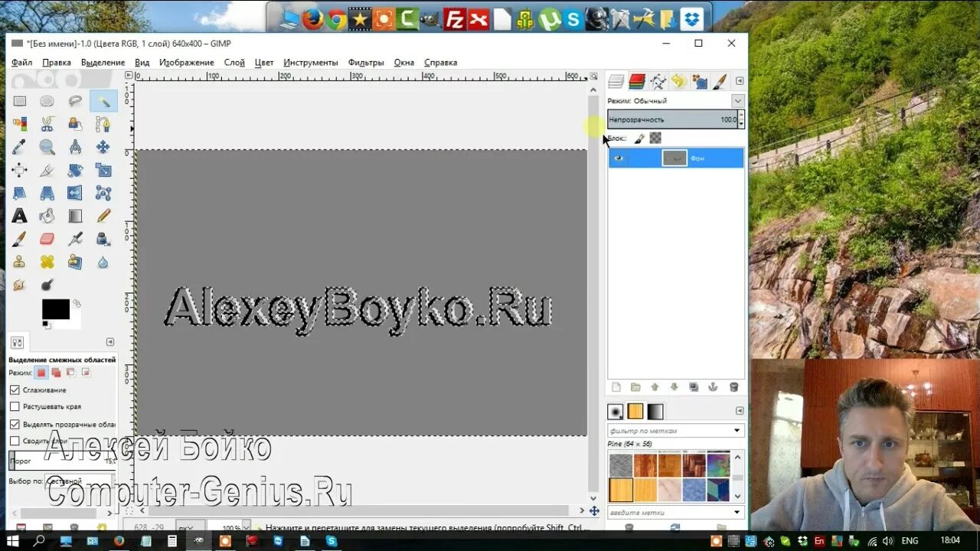Select the Alignment tool
Viewport: 980px width, 551px height.
coord(20,170)
